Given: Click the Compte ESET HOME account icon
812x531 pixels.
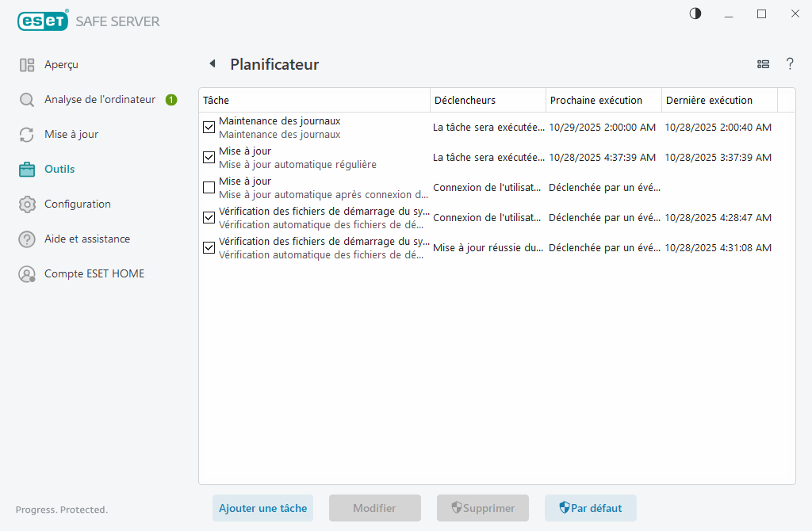Looking at the screenshot, I should [x=28, y=273].
